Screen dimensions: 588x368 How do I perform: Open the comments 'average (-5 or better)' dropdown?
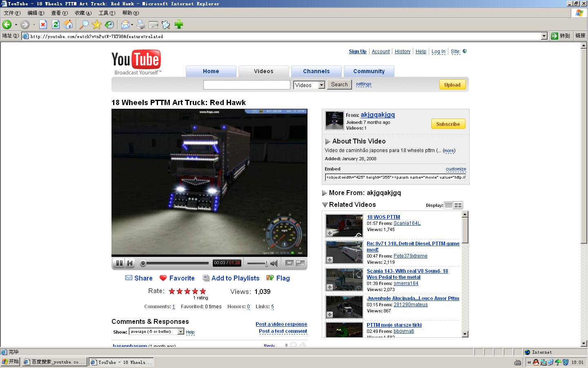(x=180, y=332)
